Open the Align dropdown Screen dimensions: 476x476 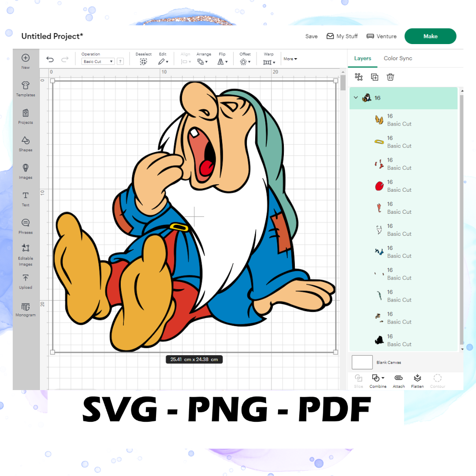coord(186,62)
